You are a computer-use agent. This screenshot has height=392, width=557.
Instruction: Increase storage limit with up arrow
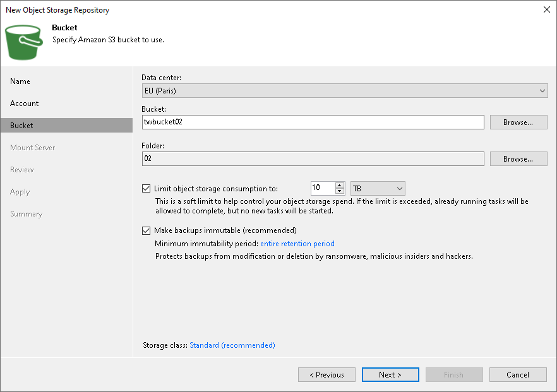click(x=340, y=186)
